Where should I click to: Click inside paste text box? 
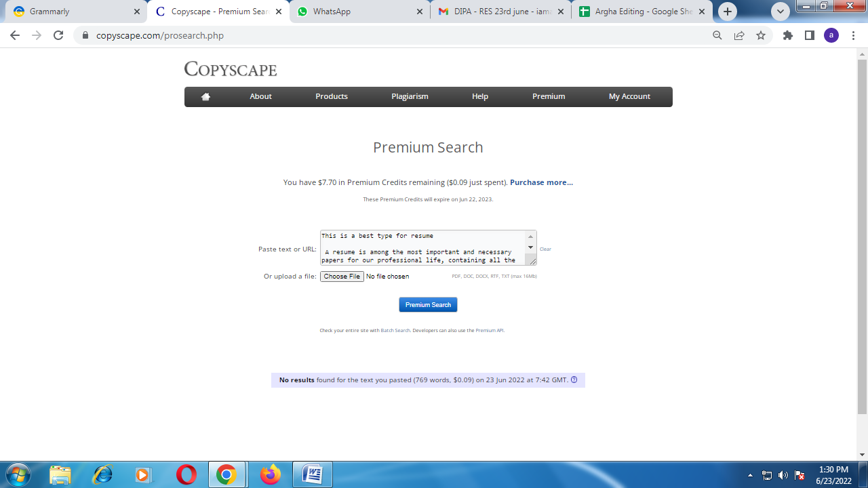tap(422, 247)
